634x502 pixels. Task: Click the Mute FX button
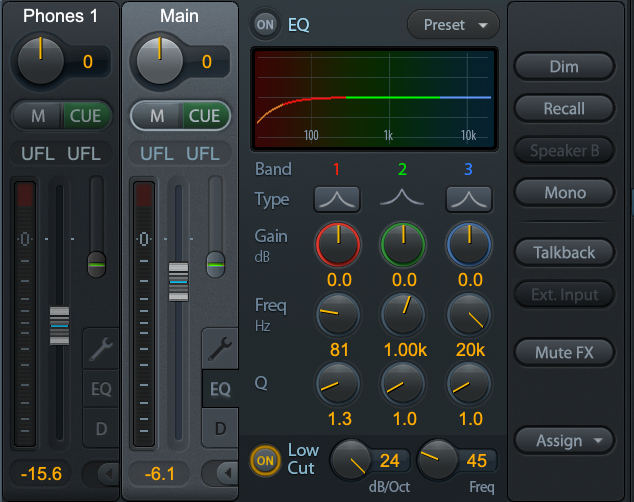[565, 353]
